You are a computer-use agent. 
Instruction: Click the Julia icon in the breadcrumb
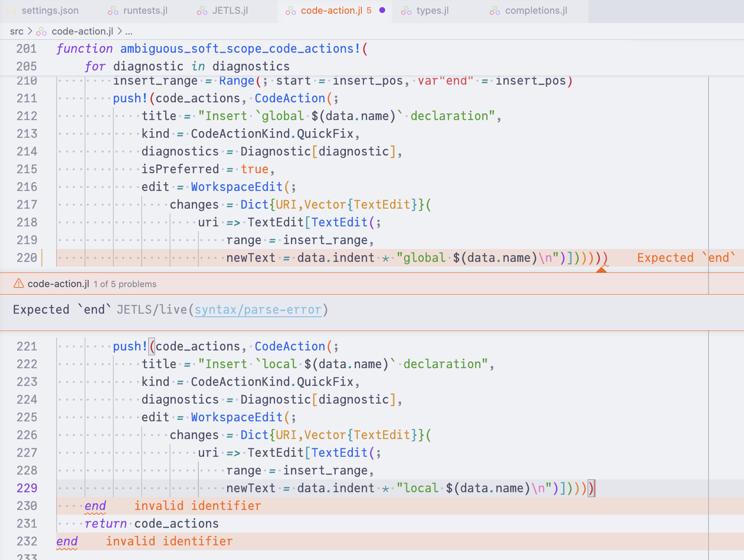[x=42, y=31]
